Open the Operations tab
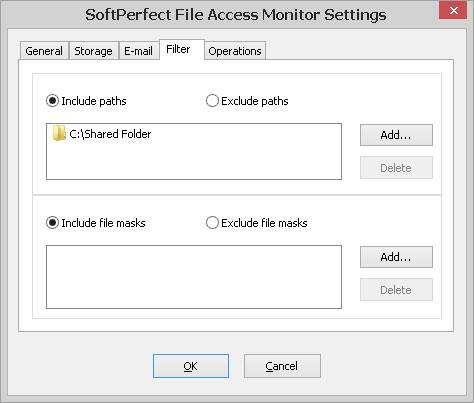 (235, 51)
